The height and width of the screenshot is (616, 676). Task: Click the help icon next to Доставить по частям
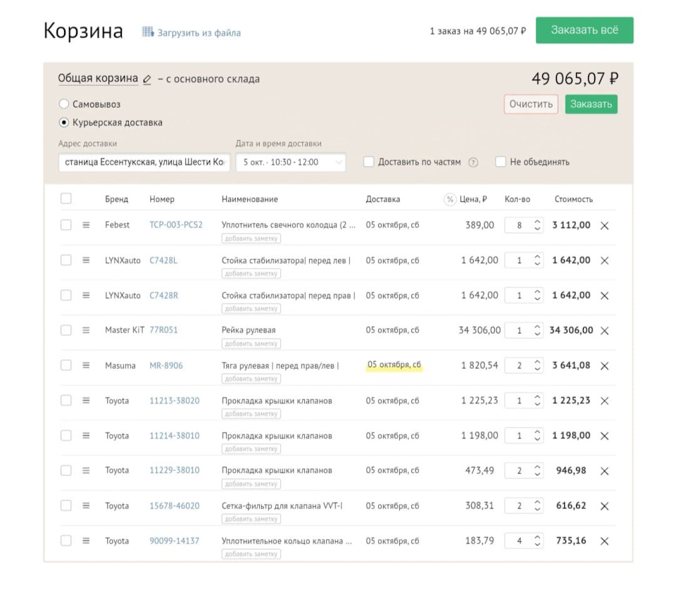pyautogui.click(x=473, y=163)
